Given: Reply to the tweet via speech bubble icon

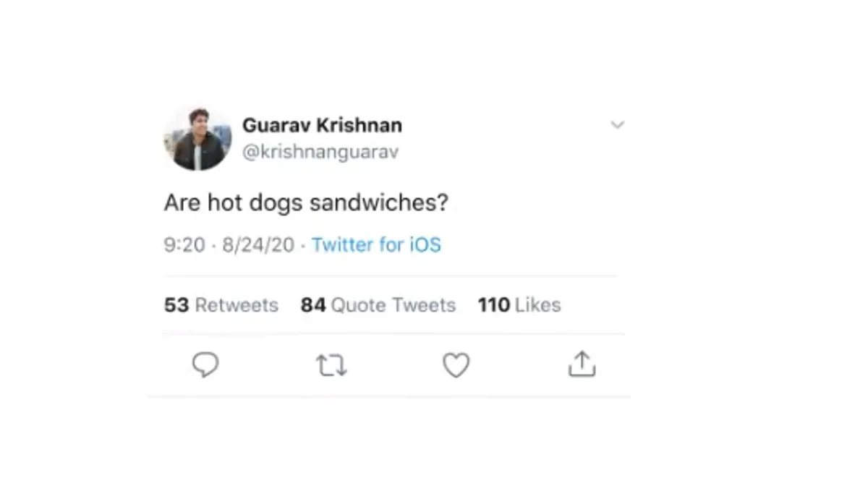Looking at the screenshot, I should [x=205, y=365].
